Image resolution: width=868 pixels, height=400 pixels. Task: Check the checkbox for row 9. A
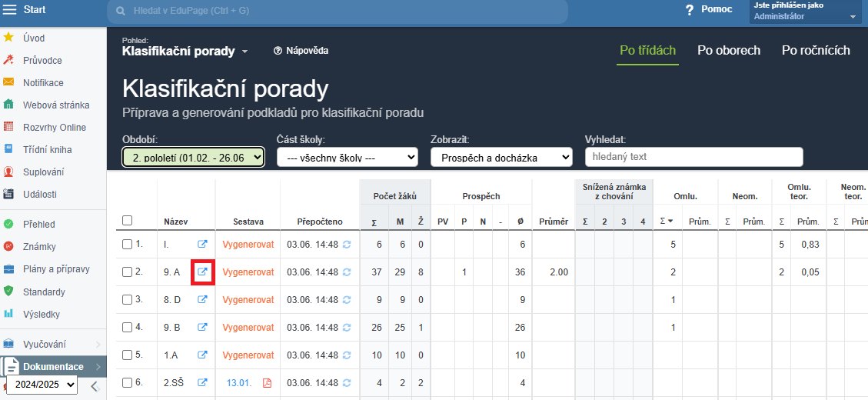point(128,272)
